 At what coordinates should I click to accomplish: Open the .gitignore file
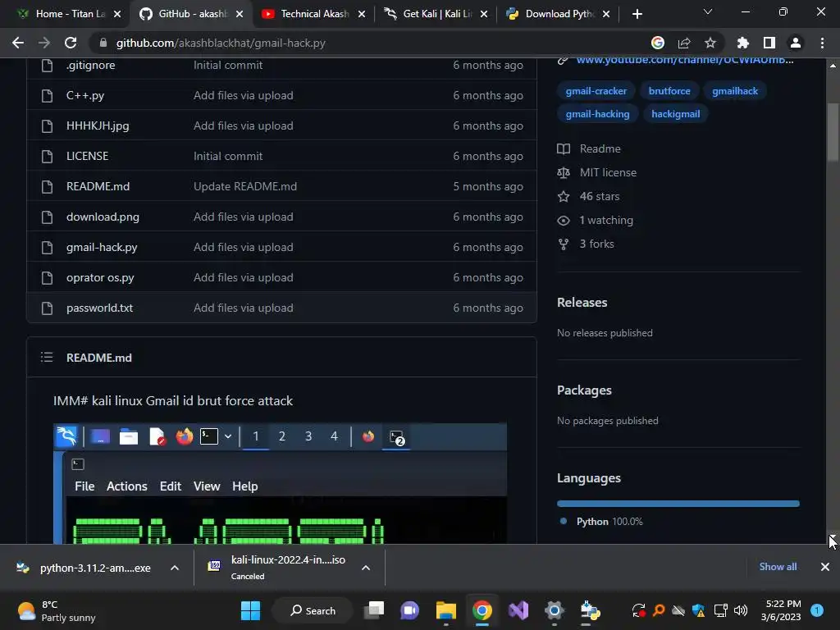pos(90,65)
